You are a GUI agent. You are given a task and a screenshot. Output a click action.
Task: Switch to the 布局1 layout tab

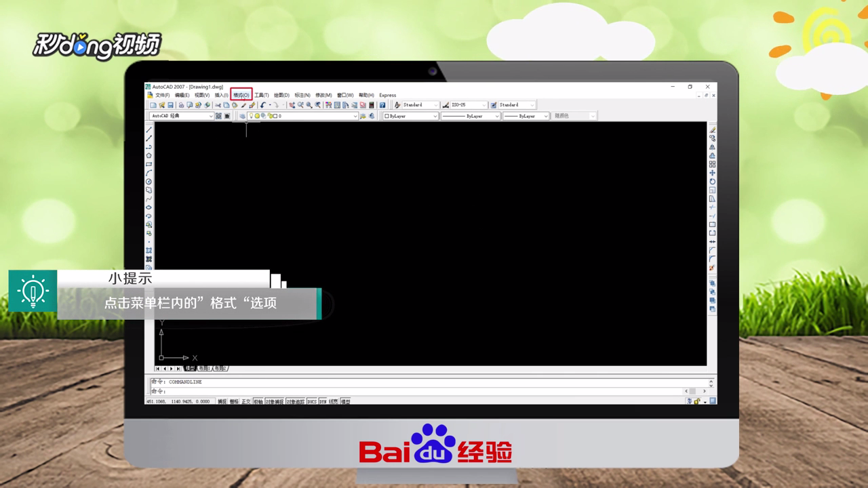pos(203,369)
